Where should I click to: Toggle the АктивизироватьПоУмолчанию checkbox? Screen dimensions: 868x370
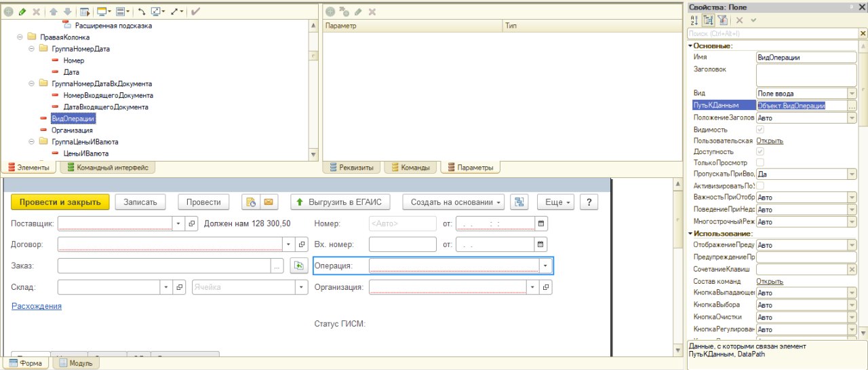coord(760,185)
